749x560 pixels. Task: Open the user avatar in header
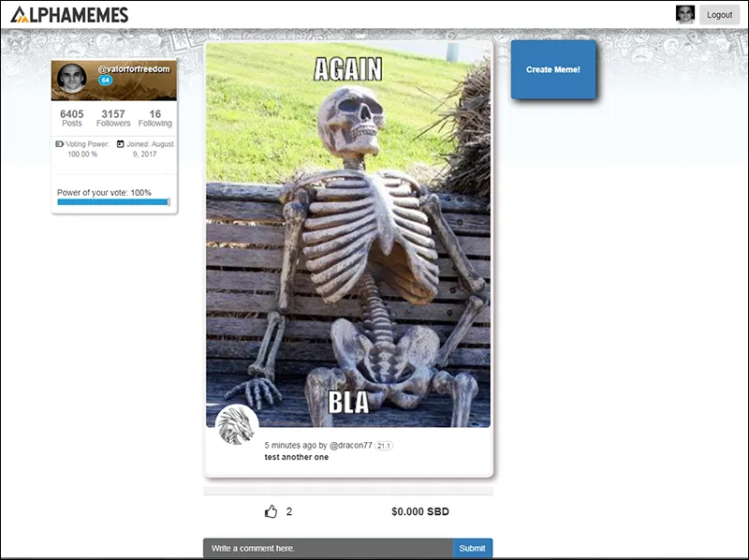tap(685, 14)
